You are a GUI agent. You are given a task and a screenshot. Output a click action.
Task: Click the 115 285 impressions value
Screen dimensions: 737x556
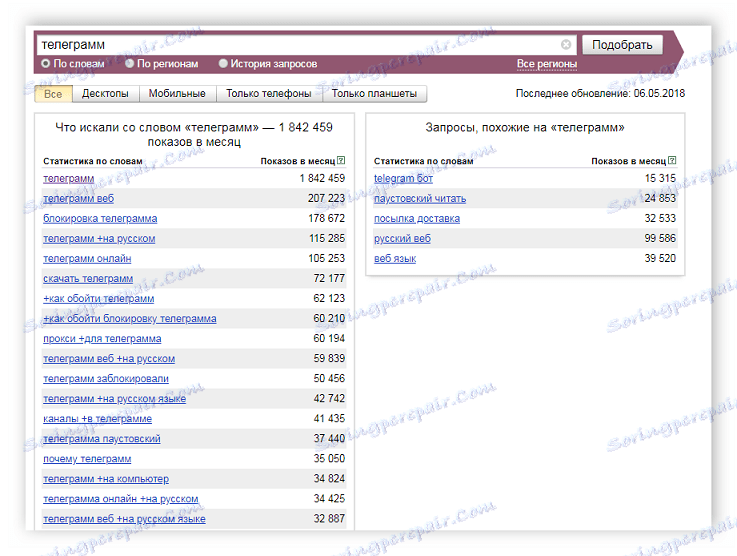[x=327, y=238]
